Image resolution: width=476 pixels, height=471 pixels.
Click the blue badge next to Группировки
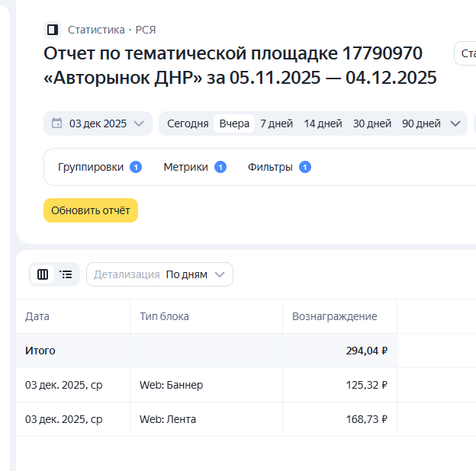tap(136, 167)
